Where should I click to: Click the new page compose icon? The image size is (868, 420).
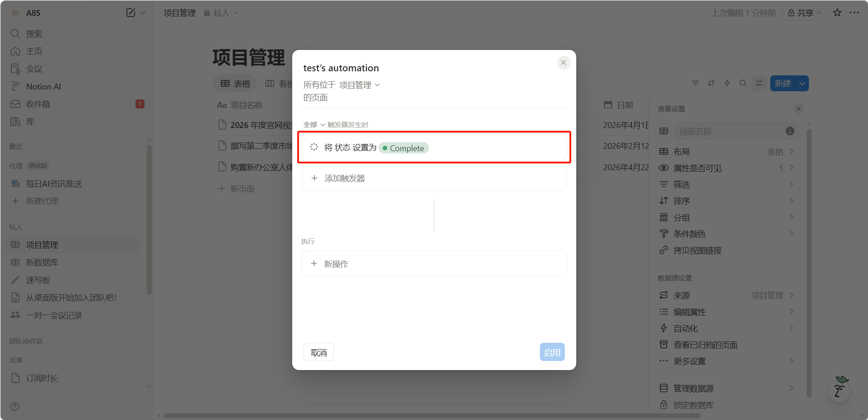[131, 13]
